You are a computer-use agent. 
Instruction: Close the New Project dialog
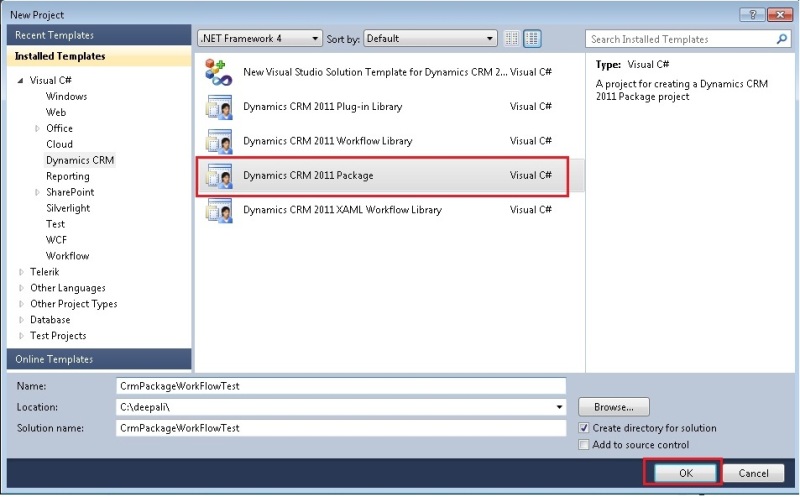[780, 15]
